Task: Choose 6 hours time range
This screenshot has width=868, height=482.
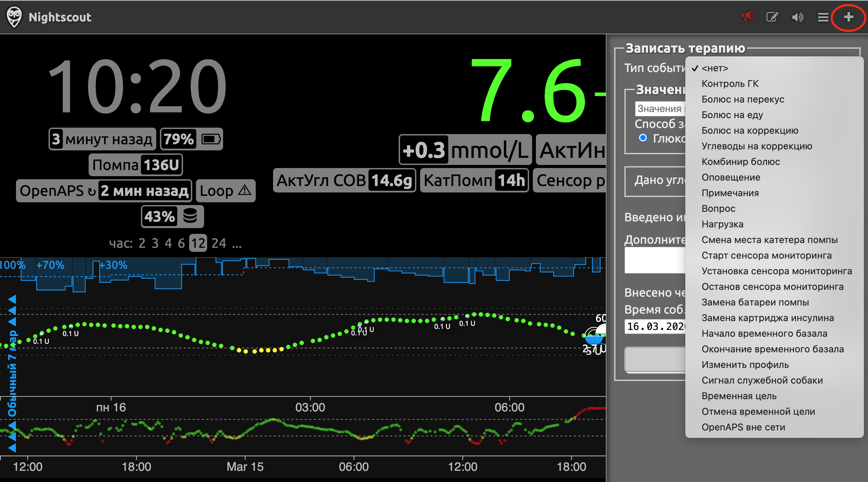Action: (x=181, y=243)
